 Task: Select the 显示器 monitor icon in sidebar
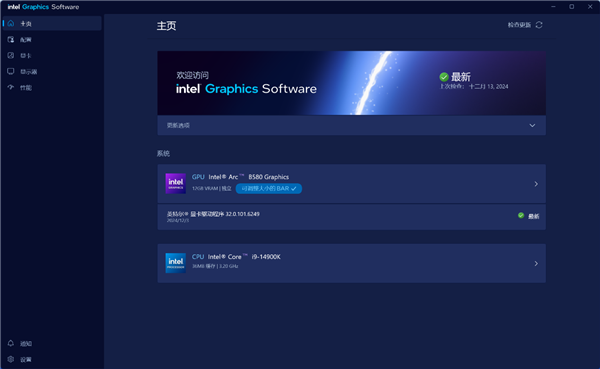[11, 72]
